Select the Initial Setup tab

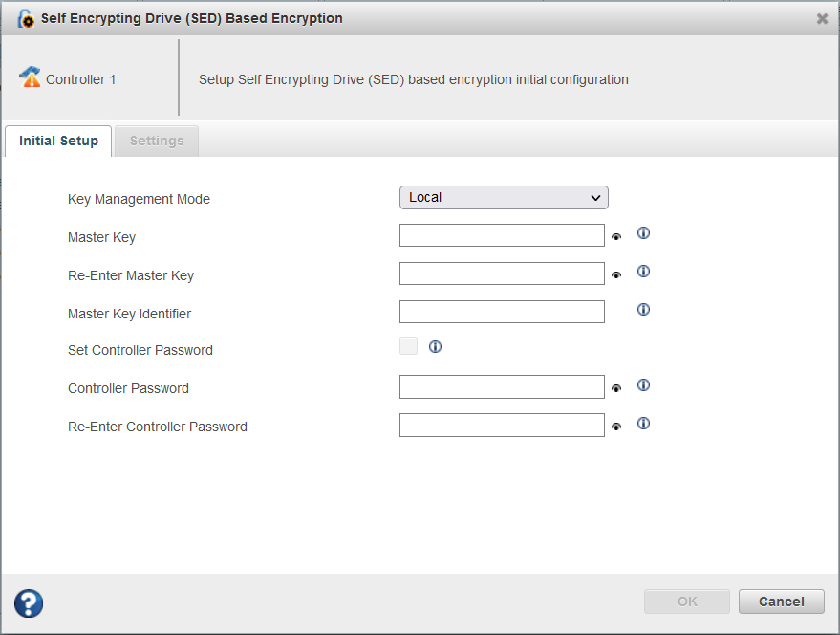(x=57, y=140)
